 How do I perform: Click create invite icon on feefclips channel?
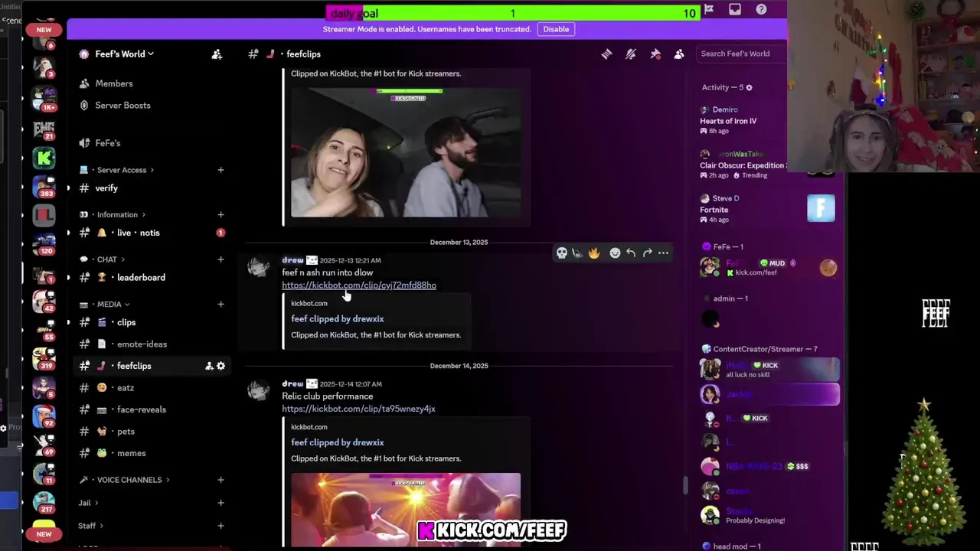coord(209,366)
